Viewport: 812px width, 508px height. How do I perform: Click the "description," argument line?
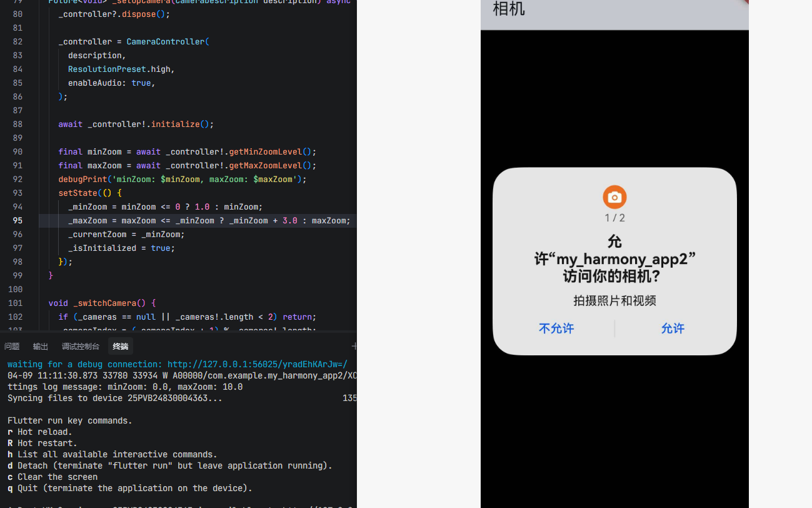[x=97, y=55]
